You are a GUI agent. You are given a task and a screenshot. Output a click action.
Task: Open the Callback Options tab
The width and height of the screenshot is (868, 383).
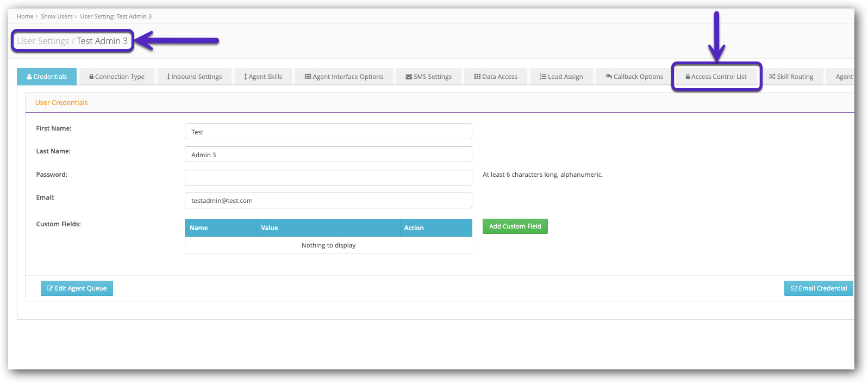(634, 77)
